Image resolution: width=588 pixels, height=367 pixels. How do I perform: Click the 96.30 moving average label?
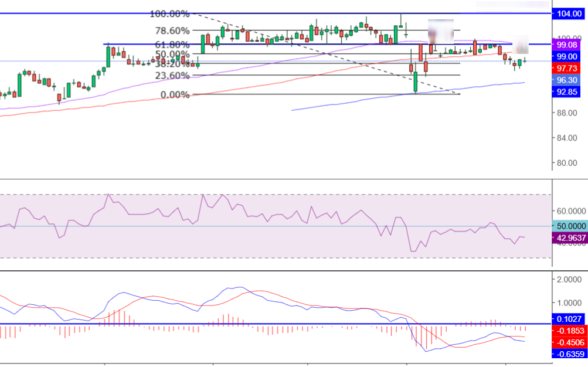tap(567, 80)
